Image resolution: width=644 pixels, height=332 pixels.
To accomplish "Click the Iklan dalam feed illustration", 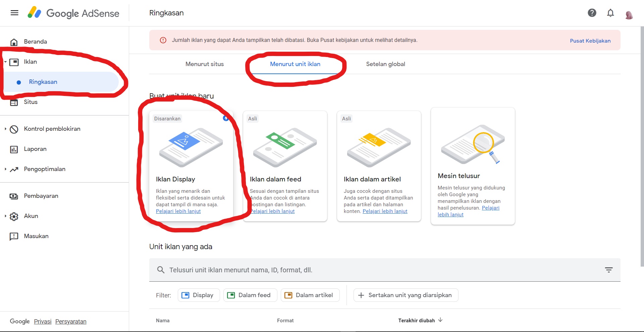I will [285, 147].
